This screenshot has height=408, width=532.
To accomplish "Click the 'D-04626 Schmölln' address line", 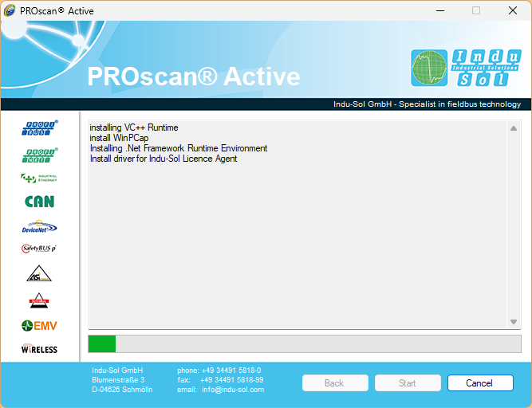I will coord(122,390).
